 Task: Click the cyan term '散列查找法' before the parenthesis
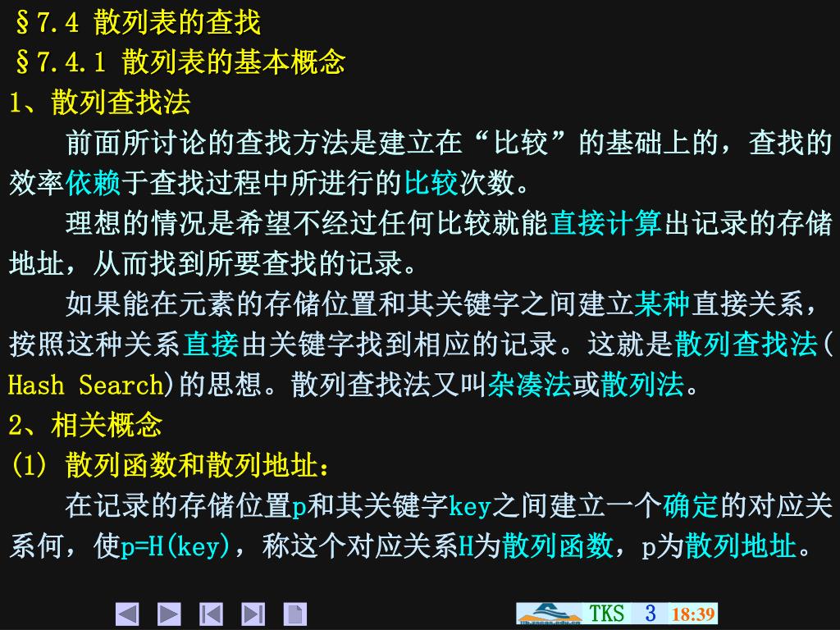[x=746, y=344]
